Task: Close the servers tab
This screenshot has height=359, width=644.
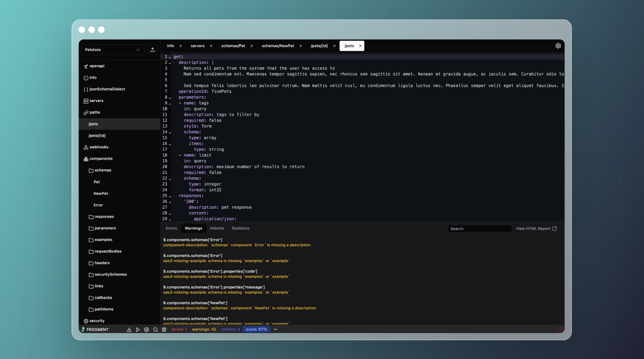Action: click(211, 46)
